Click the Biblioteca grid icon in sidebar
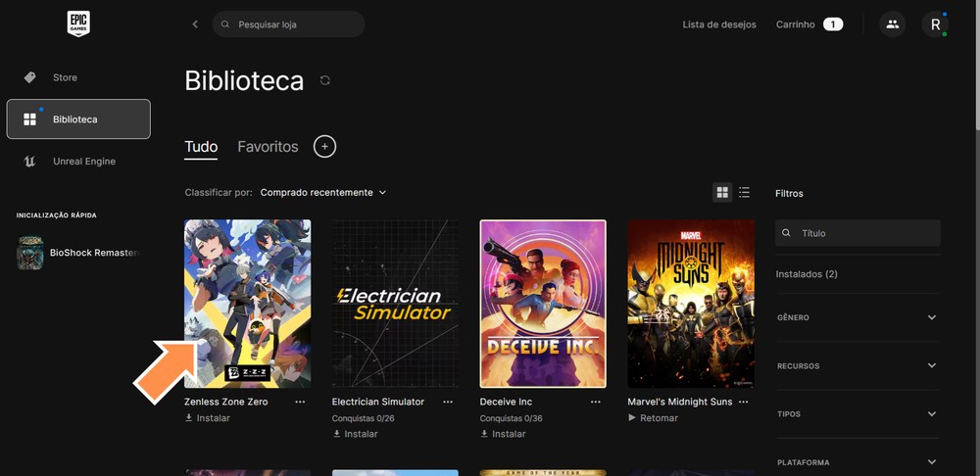980x476 pixels. pos(29,119)
